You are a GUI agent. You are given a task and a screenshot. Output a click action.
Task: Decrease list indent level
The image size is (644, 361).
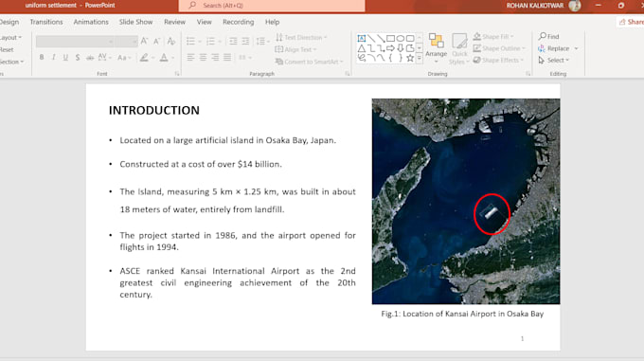click(233, 41)
